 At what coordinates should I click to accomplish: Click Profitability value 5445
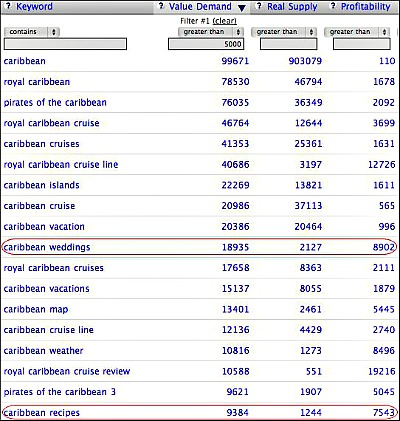tap(384, 309)
